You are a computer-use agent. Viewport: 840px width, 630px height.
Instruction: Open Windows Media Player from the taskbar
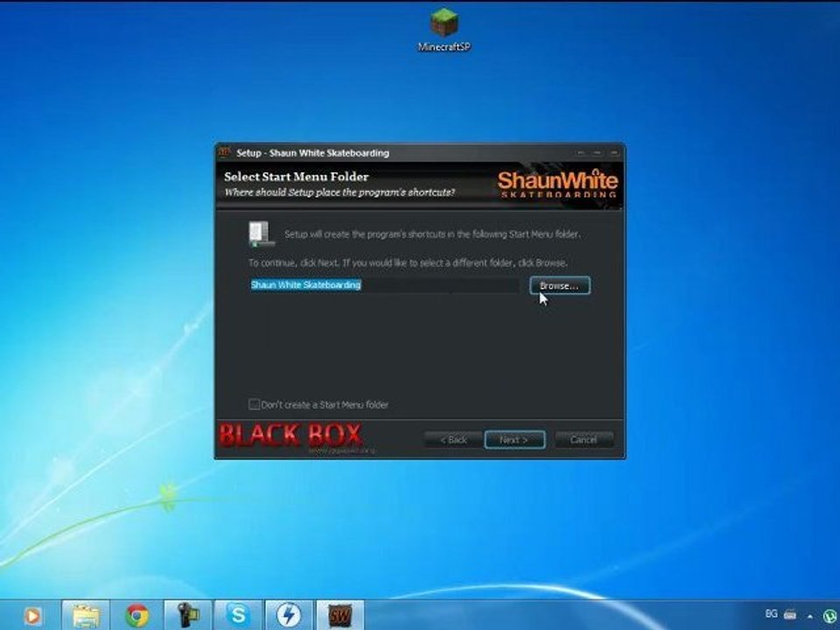(x=32, y=615)
